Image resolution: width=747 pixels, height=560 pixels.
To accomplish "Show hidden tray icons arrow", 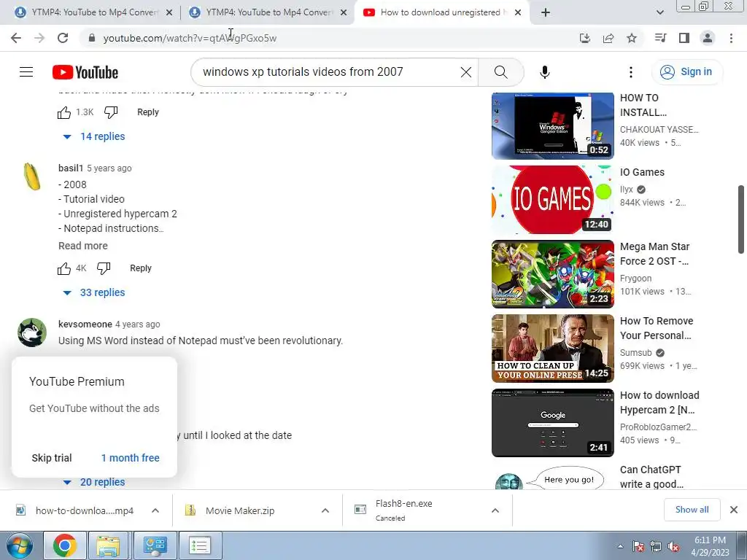I will tap(620, 546).
